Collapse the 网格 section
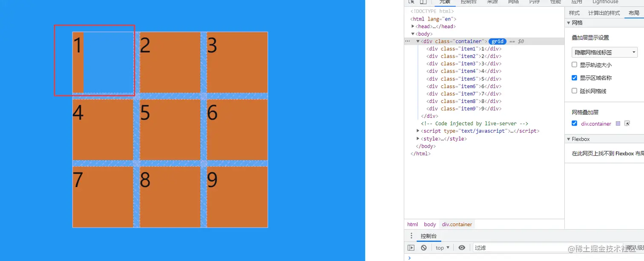Image resolution: width=644 pixels, height=261 pixels. [x=569, y=23]
